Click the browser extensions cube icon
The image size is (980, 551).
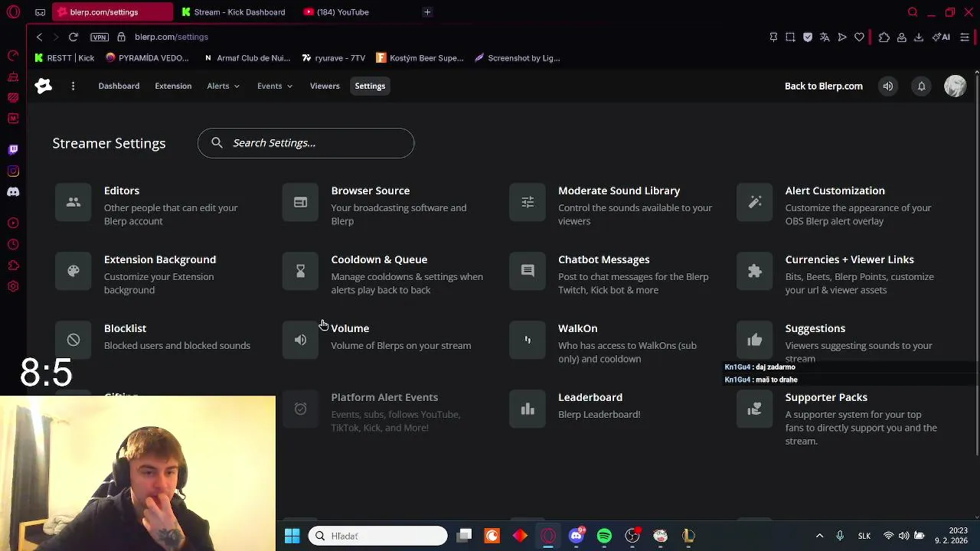(x=884, y=37)
